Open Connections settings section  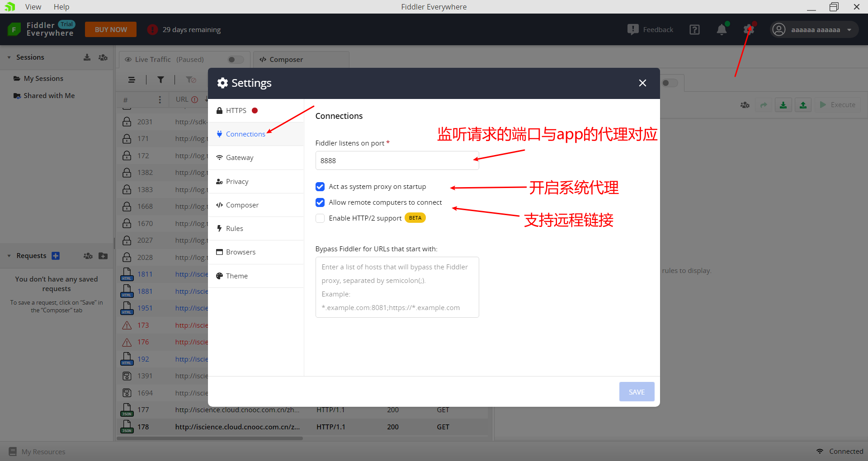(256, 134)
